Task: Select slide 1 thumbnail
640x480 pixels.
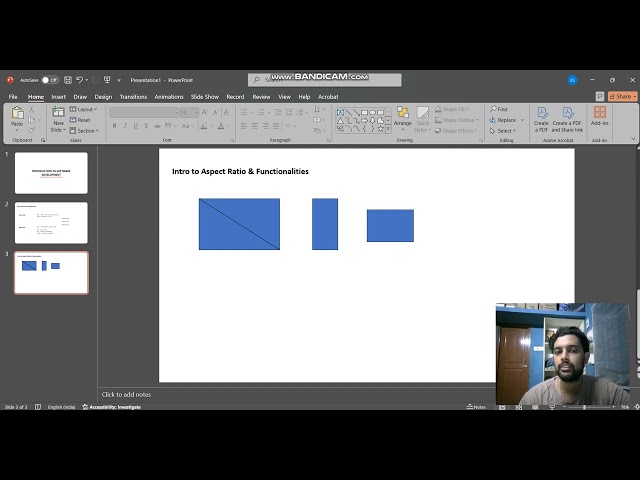Action: point(51,173)
